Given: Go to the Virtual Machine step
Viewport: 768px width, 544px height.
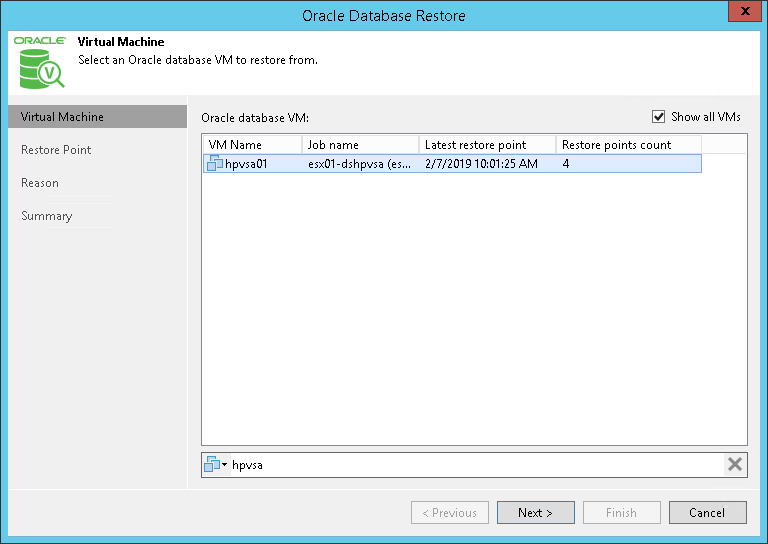Looking at the screenshot, I should click(x=97, y=117).
